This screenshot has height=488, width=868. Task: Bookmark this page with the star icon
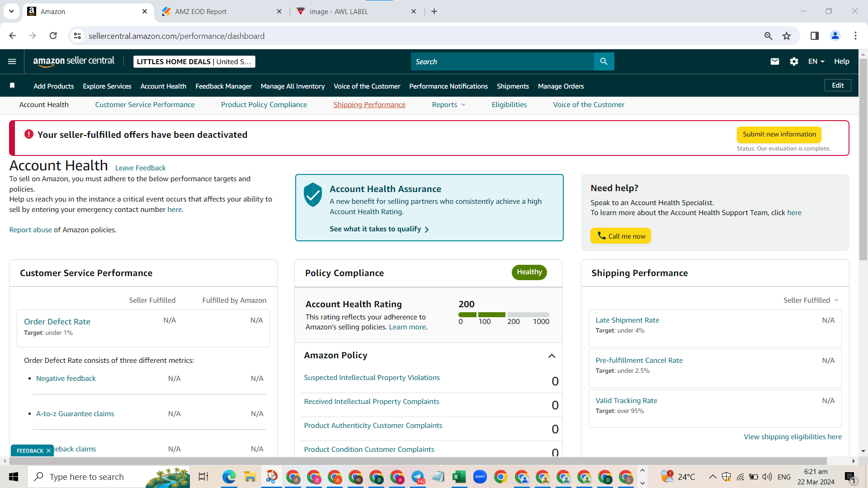787,36
